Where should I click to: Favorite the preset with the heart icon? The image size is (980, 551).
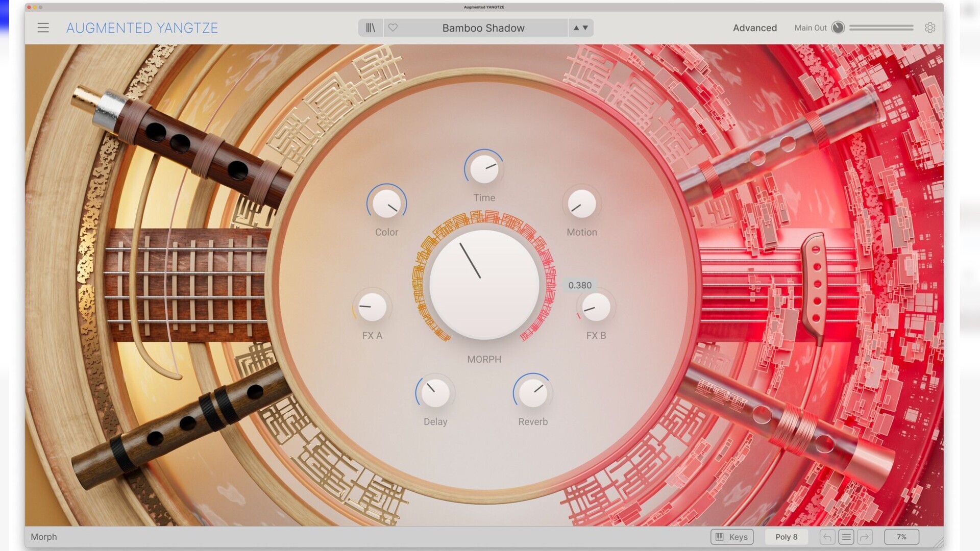click(393, 28)
